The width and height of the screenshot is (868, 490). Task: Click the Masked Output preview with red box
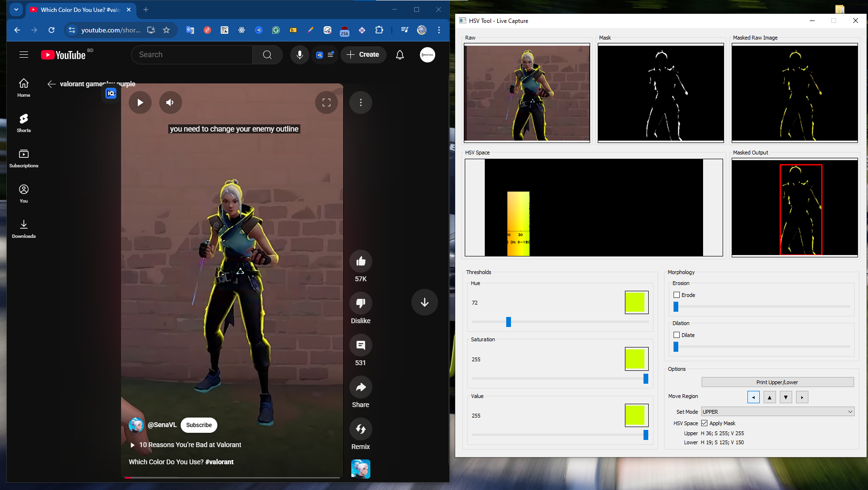point(795,208)
